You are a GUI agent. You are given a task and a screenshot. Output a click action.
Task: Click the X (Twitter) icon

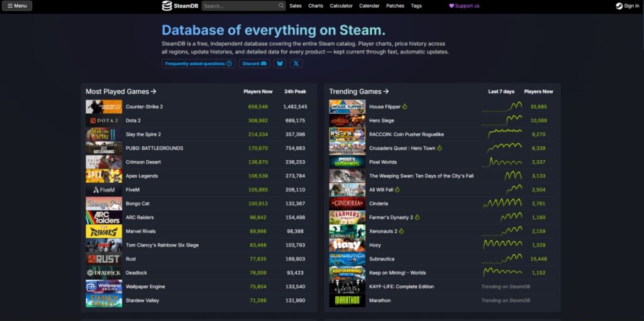[x=296, y=63]
